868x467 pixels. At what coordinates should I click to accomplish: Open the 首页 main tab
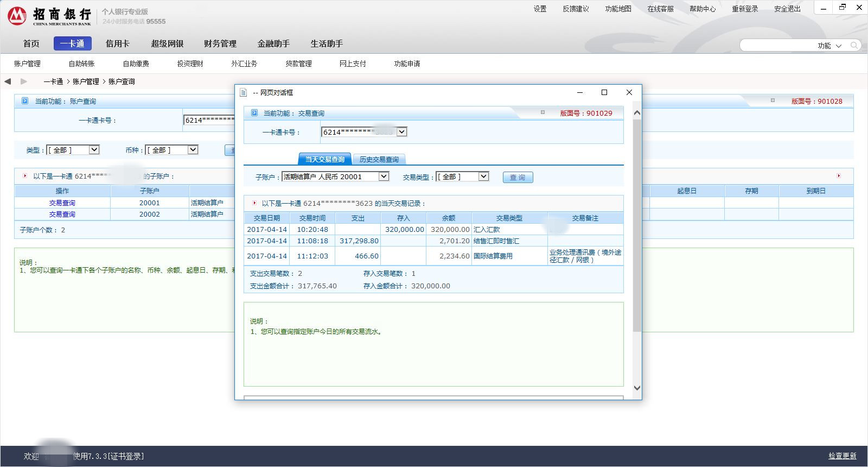click(31, 43)
